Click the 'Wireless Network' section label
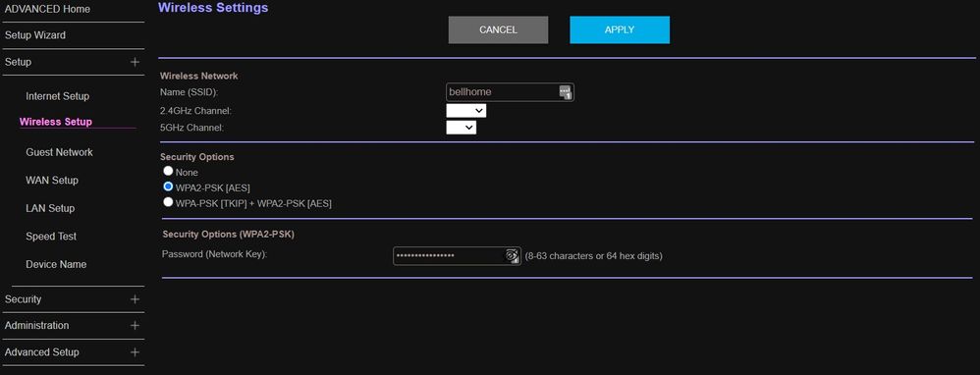 click(x=198, y=76)
